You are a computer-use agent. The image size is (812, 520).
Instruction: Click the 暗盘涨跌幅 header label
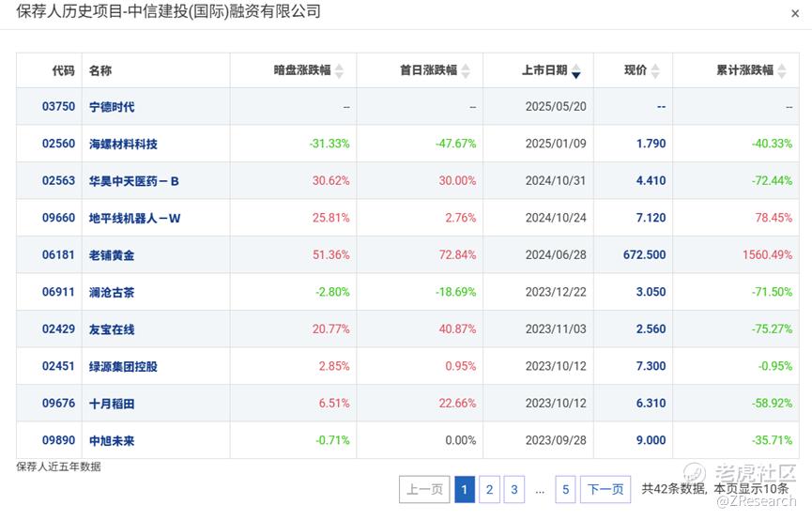302,69
